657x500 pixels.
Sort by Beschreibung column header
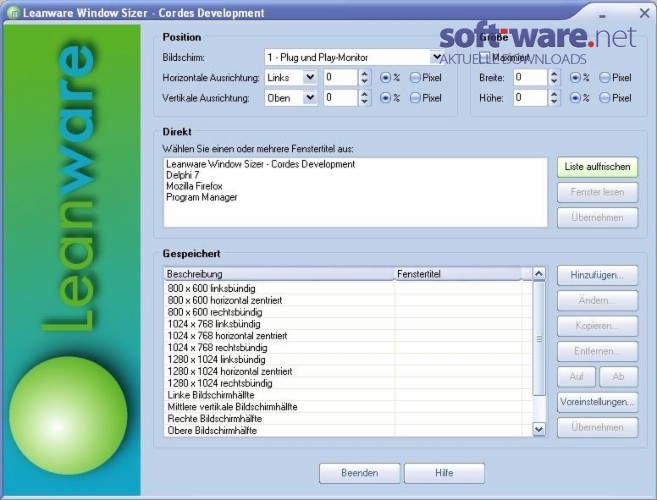click(279, 274)
